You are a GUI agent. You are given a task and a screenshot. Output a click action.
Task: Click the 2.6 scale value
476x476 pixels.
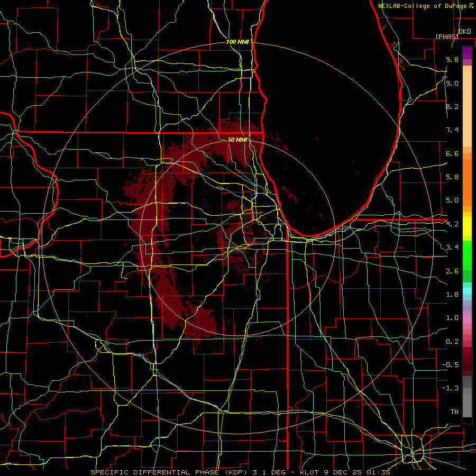(x=452, y=271)
